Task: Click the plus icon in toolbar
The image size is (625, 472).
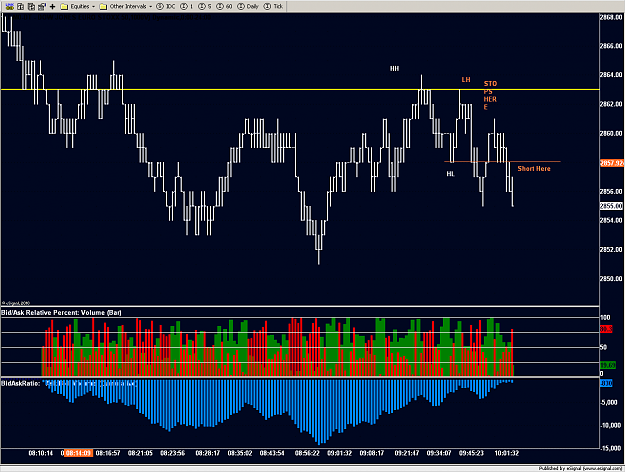Action: click(52, 6)
